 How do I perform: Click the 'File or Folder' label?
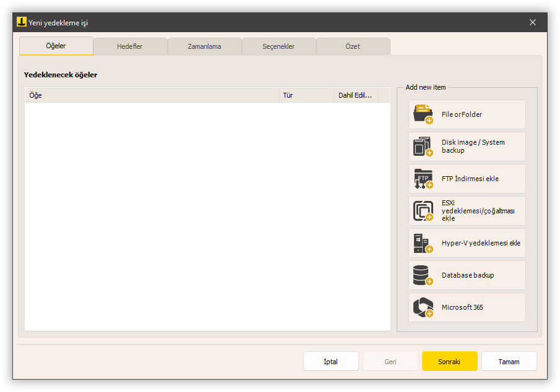click(462, 114)
